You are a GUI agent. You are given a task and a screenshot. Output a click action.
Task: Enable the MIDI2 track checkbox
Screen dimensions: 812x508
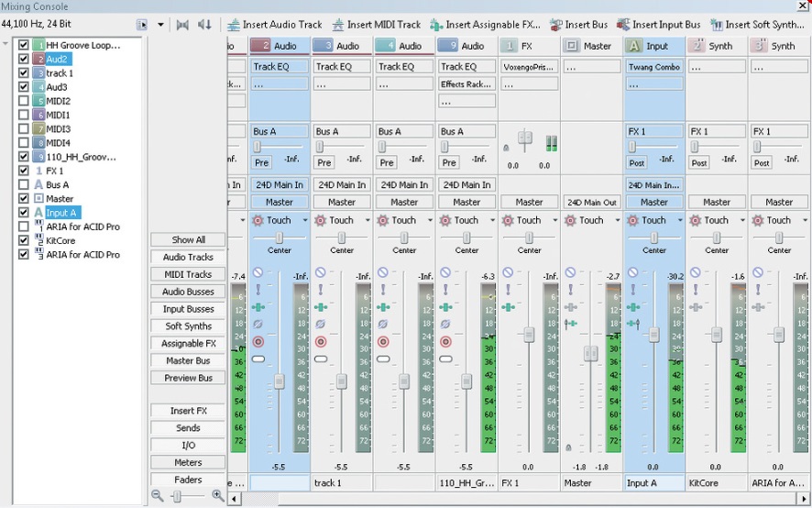click(x=24, y=101)
